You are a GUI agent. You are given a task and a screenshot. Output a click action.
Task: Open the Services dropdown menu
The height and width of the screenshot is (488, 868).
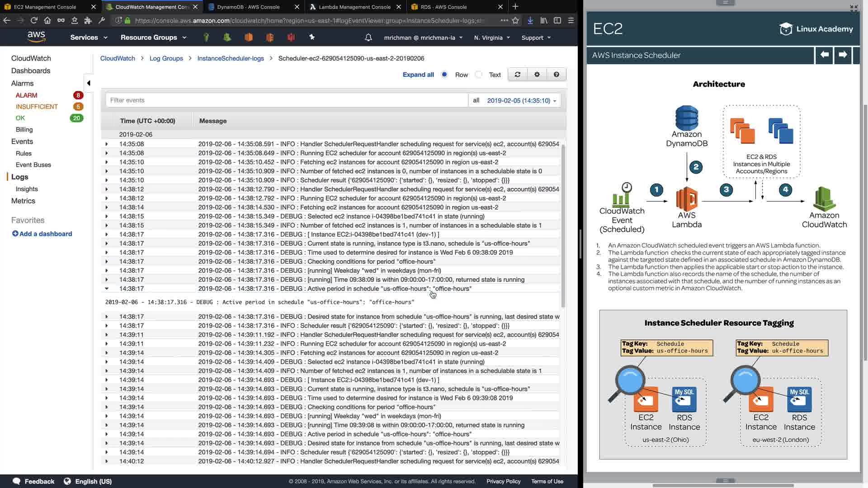pyautogui.click(x=89, y=38)
